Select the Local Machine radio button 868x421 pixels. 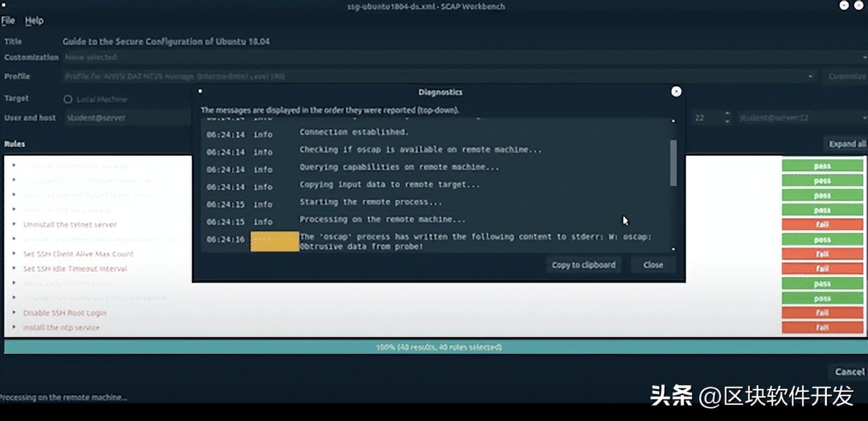tap(68, 100)
